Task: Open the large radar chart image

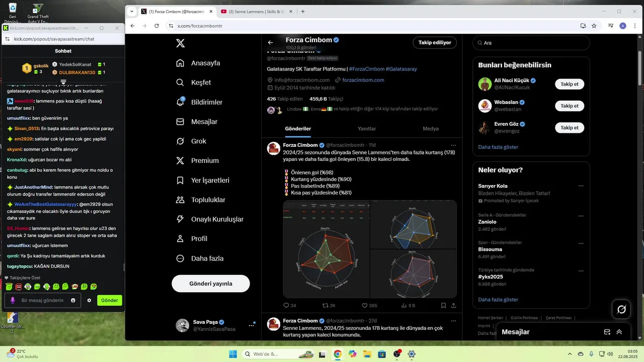Action: tap(326, 249)
